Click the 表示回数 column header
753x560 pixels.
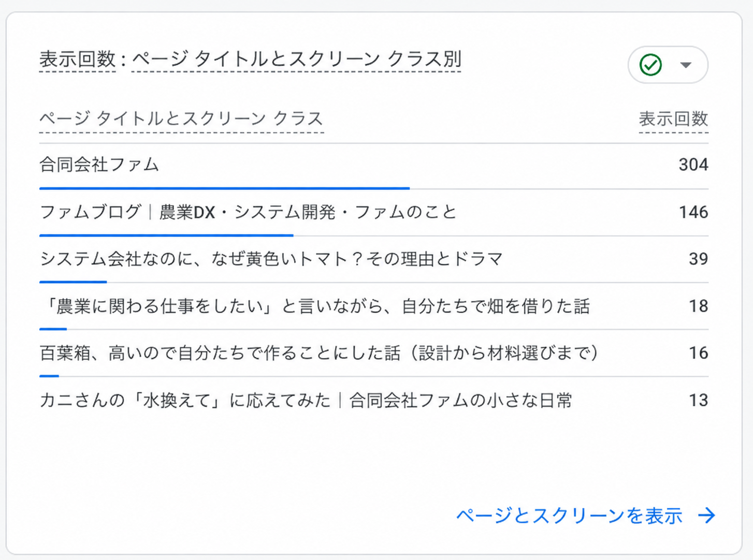point(673,119)
